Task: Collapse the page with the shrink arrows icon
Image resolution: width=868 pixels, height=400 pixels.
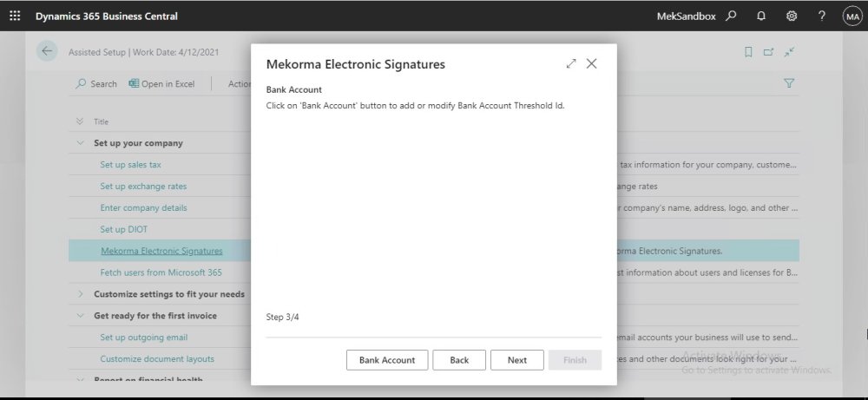Action: [x=789, y=52]
